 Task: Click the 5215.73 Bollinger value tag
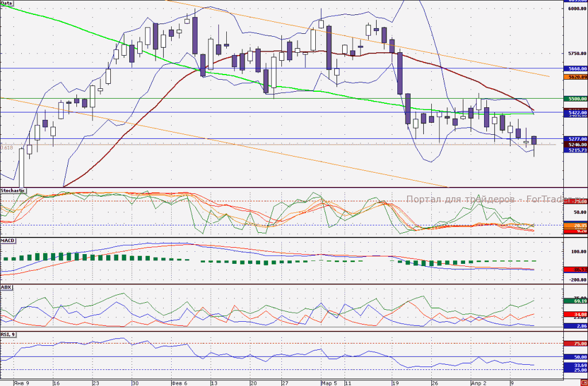pyautogui.click(x=575, y=150)
